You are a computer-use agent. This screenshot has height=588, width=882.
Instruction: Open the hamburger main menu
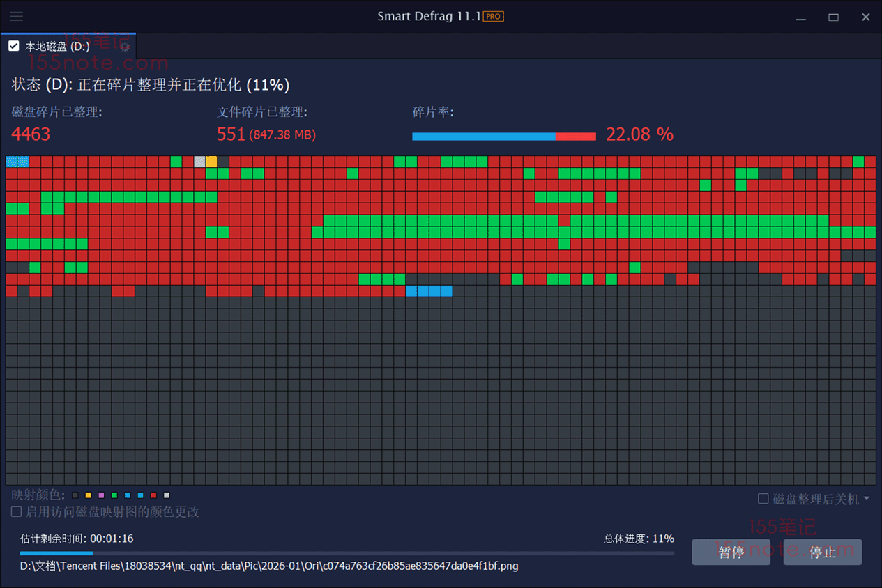click(16, 17)
